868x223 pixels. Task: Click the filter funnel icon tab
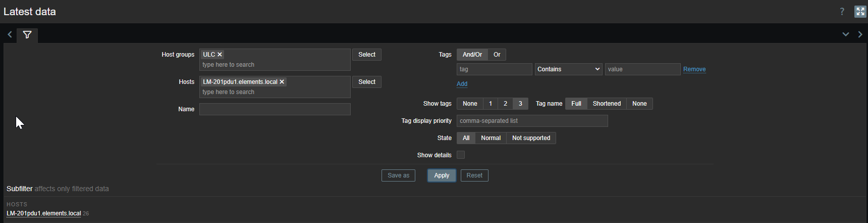click(27, 35)
